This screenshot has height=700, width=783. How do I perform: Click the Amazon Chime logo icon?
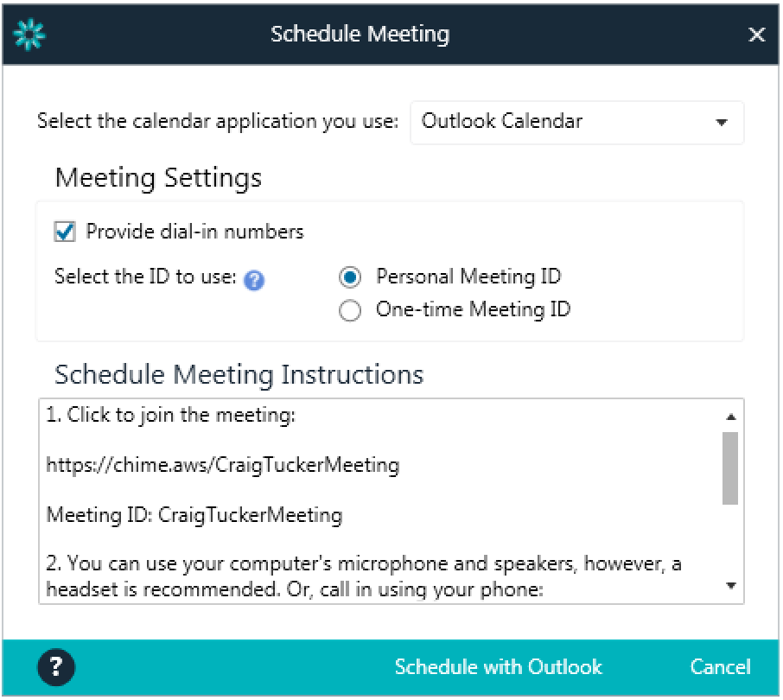point(29,35)
